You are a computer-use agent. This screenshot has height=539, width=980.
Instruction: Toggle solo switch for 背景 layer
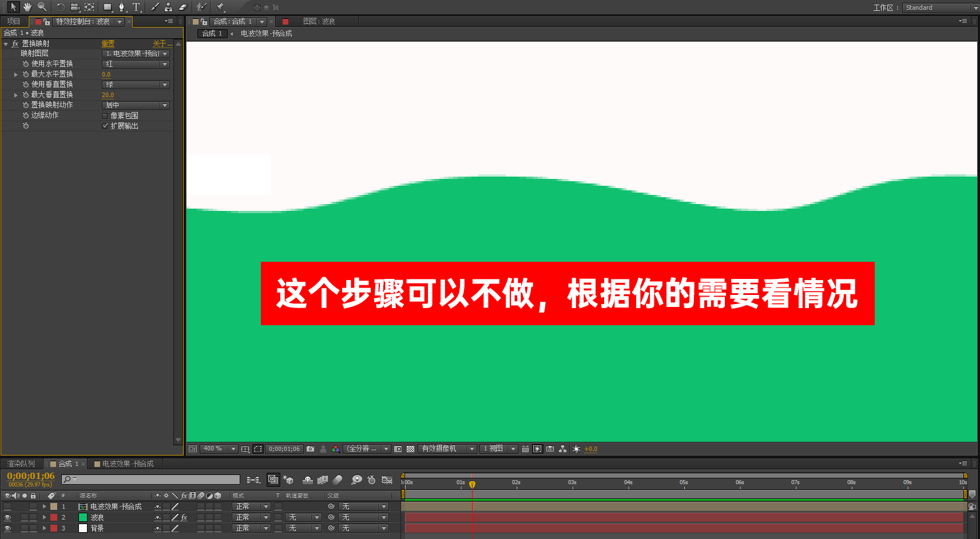click(x=25, y=528)
